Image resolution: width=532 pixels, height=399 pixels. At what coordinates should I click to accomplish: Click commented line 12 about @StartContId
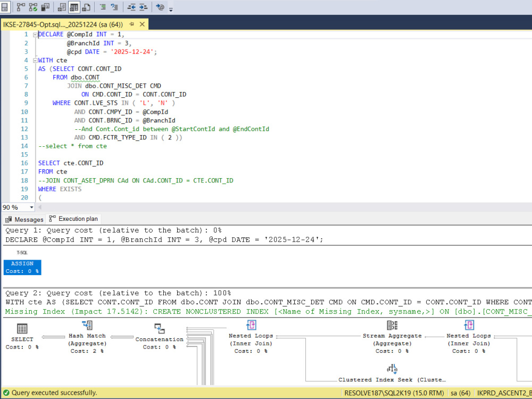[172, 129]
